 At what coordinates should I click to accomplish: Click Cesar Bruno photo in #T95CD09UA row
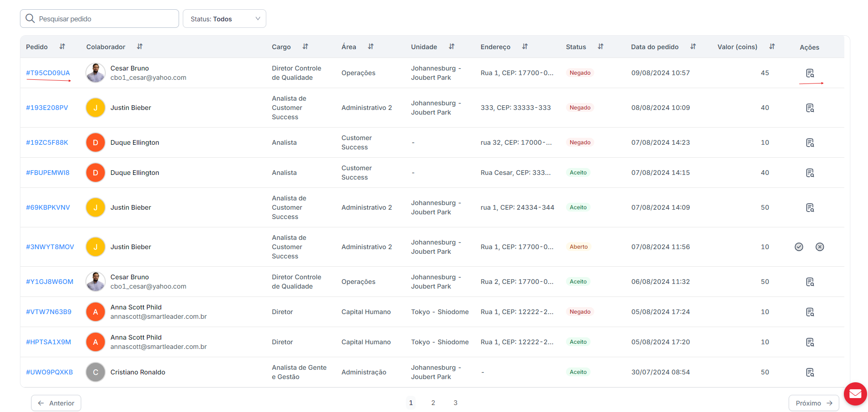(96, 73)
